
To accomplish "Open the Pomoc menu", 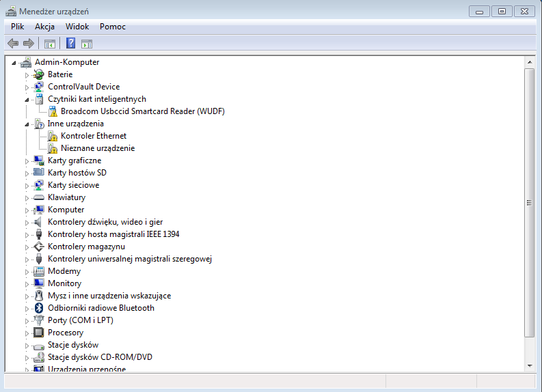I will [113, 27].
